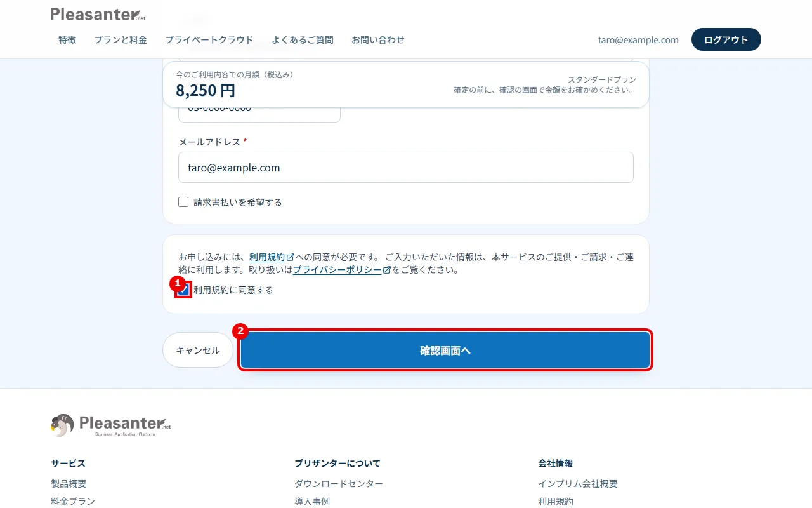This screenshot has height=508, width=812.
Task: Go to the プライベートクラウド page
Action: coord(209,39)
